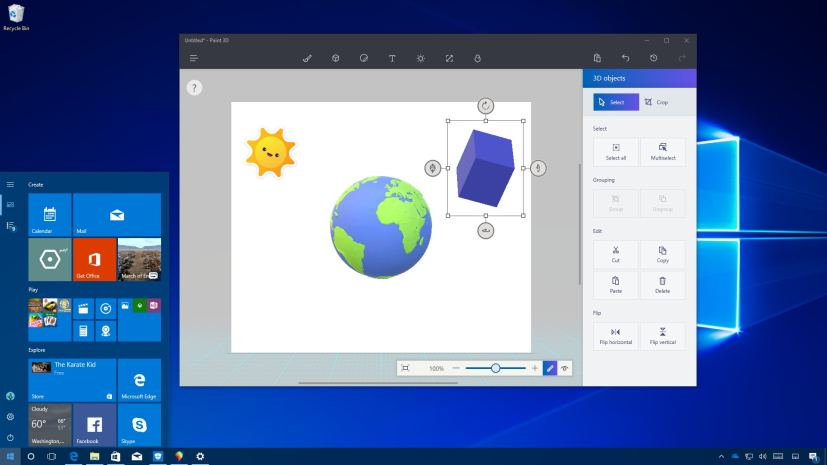Image resolution: width=827 pixels, height=465 pixels.
Task: Open the Store tile showing The Karate Kid
Action: [x=72, y=380]
